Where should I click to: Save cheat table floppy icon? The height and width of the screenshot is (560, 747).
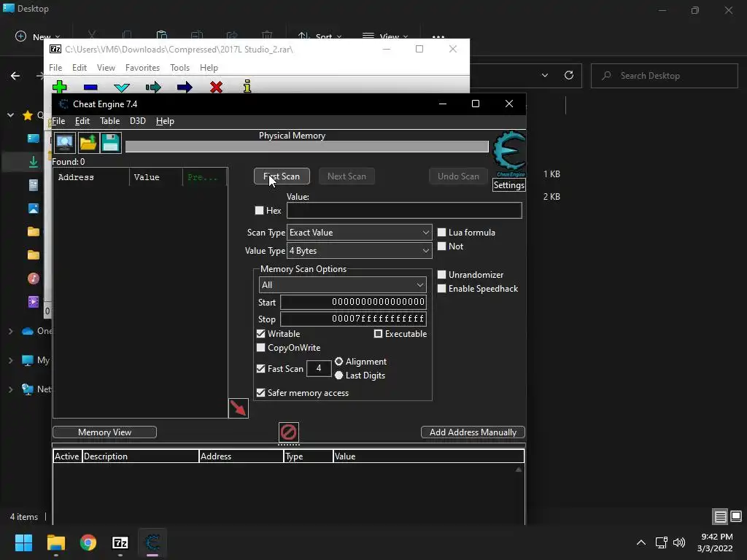click(x=111, y=142)
